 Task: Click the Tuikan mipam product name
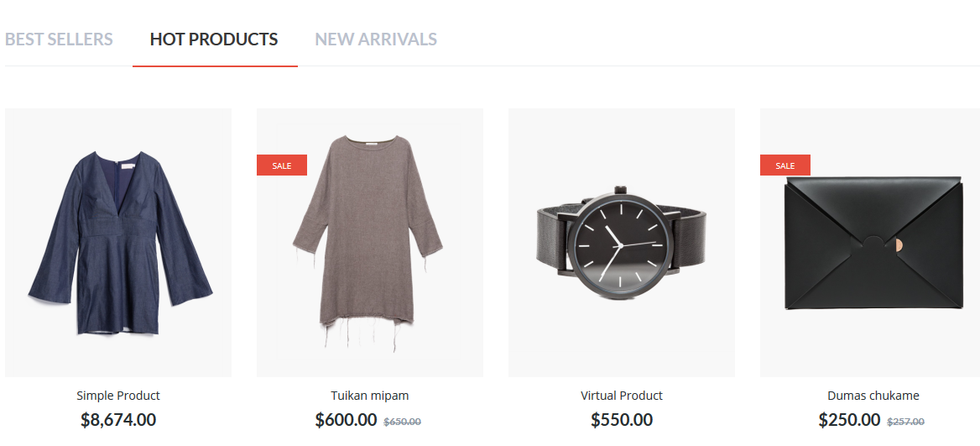[x=370, y=396]
